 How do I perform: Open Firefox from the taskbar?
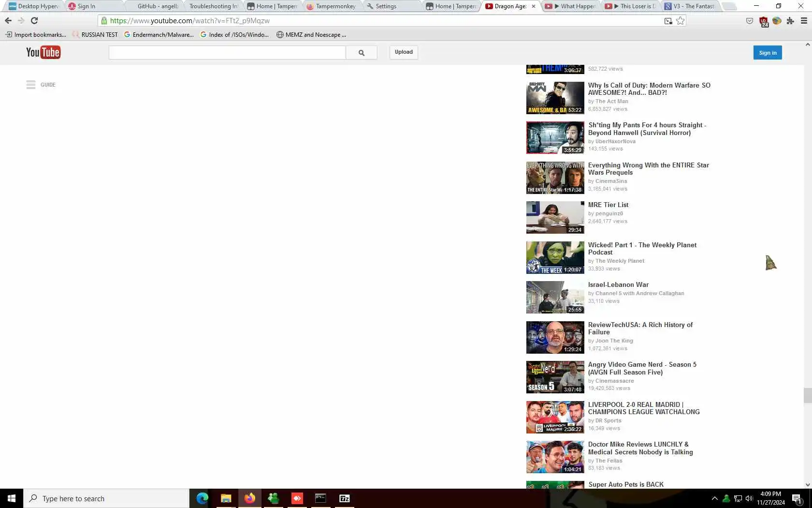(249, 498)
